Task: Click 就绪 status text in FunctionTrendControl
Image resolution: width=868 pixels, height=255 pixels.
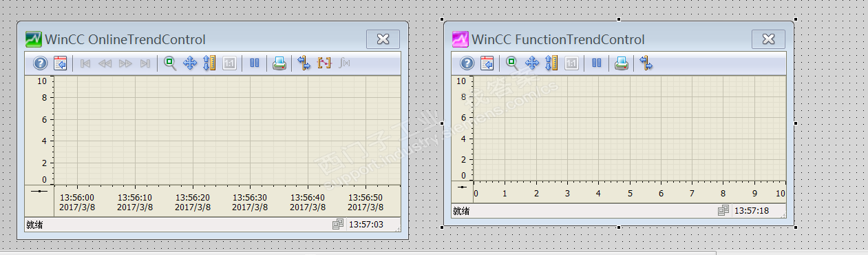Action: click(x=461, y=211)
